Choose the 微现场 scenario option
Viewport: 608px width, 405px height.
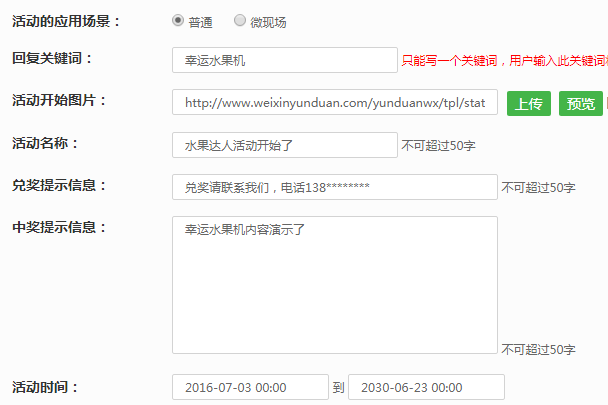click(239, 20)
